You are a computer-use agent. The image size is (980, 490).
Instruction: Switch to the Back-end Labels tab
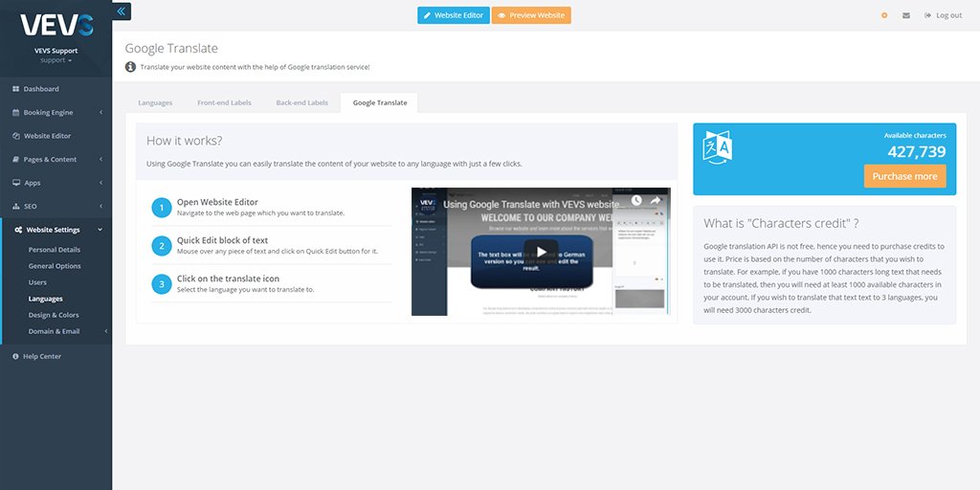(x=301, y=102)
